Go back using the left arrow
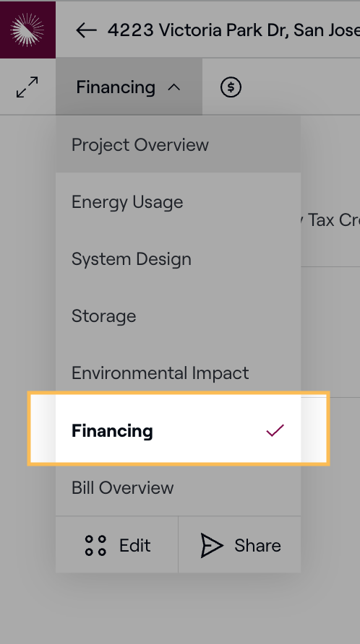360x644 pixels. pyautogui.click(x=87, y=30)
